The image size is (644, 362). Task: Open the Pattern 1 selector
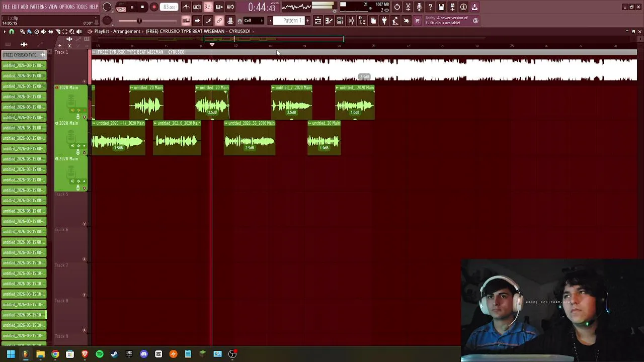(x=291, y=21)
